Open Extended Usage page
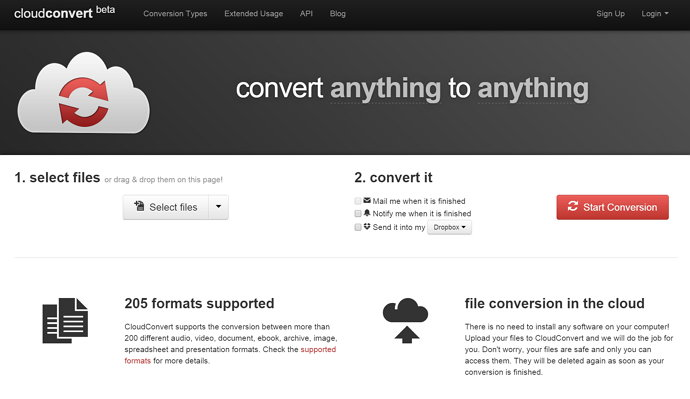 point(253,14)
